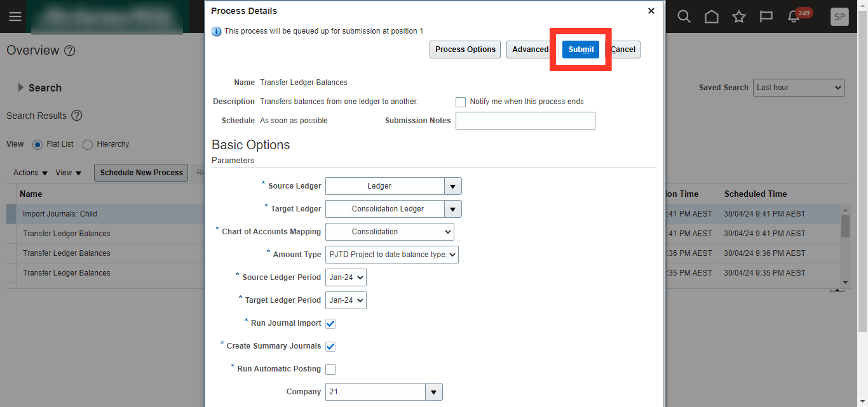Click the search magnifier icon
868x407 pixels.
pos(684,17)
